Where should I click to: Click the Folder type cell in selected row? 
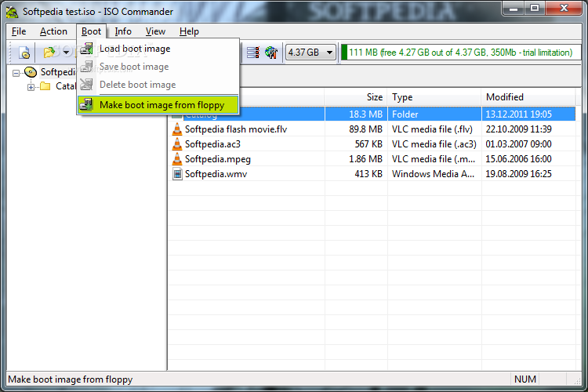click(x=405, y=114)
